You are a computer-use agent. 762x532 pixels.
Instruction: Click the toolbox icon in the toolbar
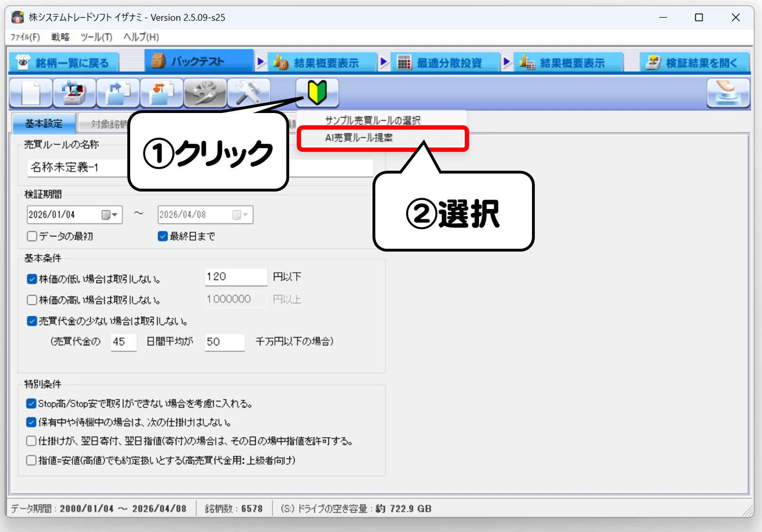tap(74, 93)
